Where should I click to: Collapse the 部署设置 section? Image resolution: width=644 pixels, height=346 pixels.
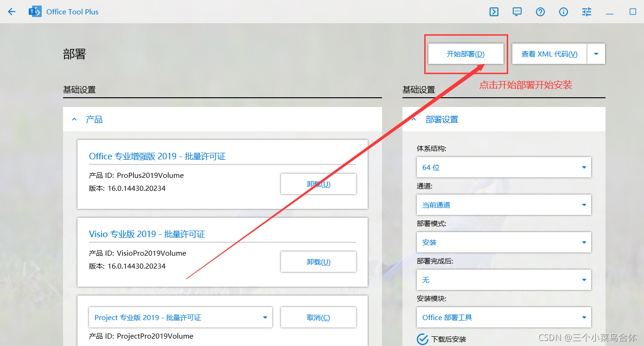click(x=414, y=120)
